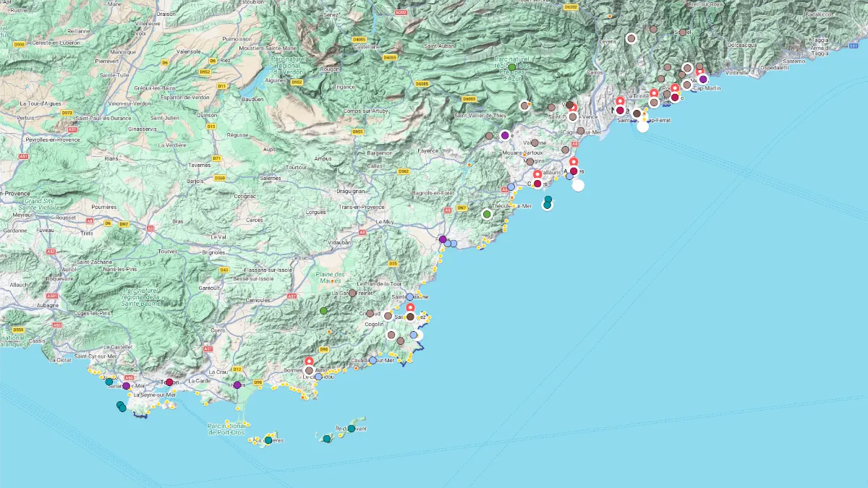Screen dimensions: 868x488
Task: Click the teal marker on Île du Levant
Action: [351, 429]
